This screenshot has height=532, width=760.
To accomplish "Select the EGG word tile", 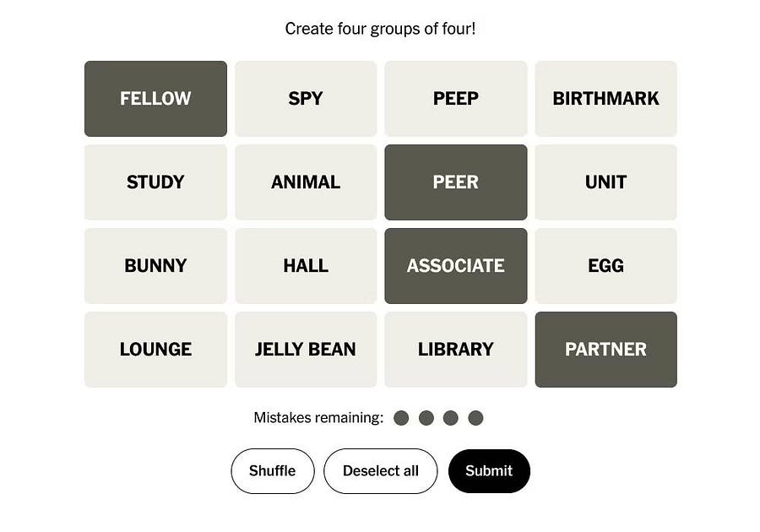I will pos(605,266).
